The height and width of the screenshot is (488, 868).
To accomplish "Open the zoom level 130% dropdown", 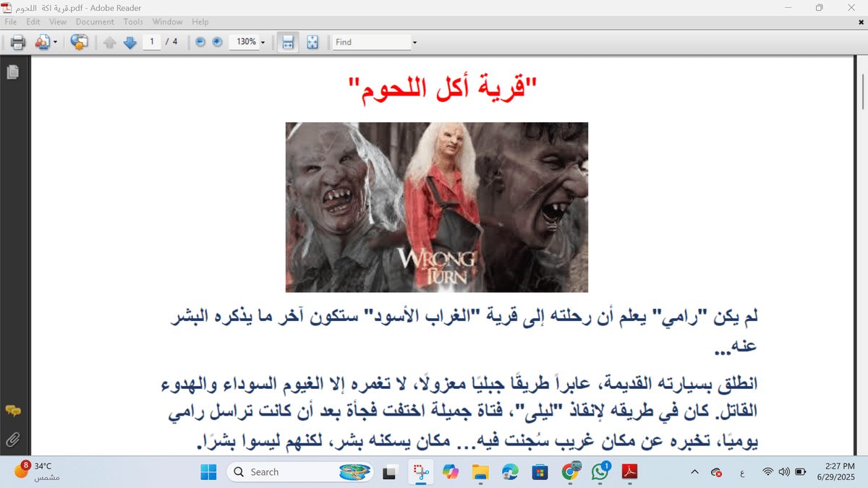I will pos(247,42).
